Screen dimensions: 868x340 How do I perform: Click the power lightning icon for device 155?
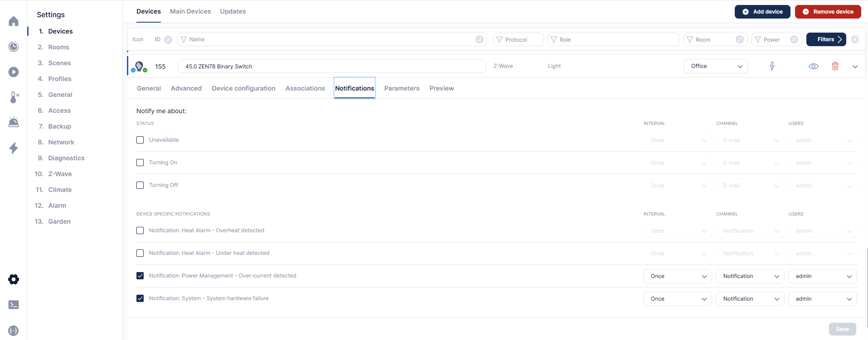[772, 66]
